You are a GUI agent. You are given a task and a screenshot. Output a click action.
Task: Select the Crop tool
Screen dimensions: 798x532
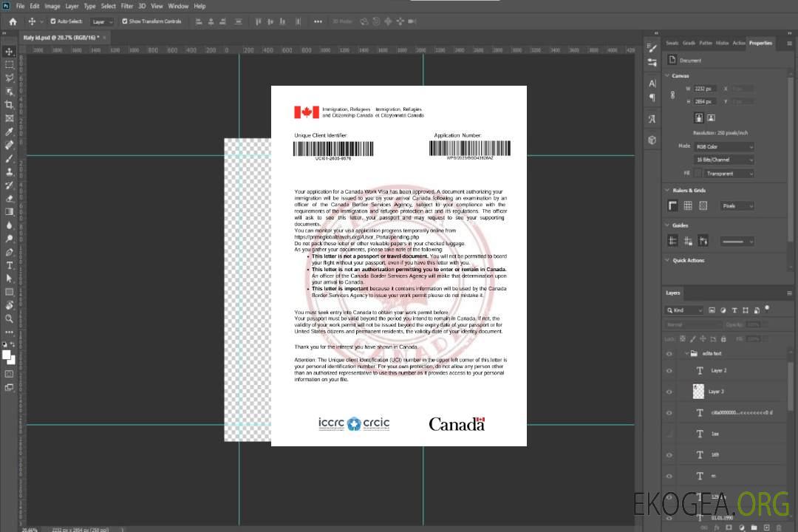click(x=9, y=105)
